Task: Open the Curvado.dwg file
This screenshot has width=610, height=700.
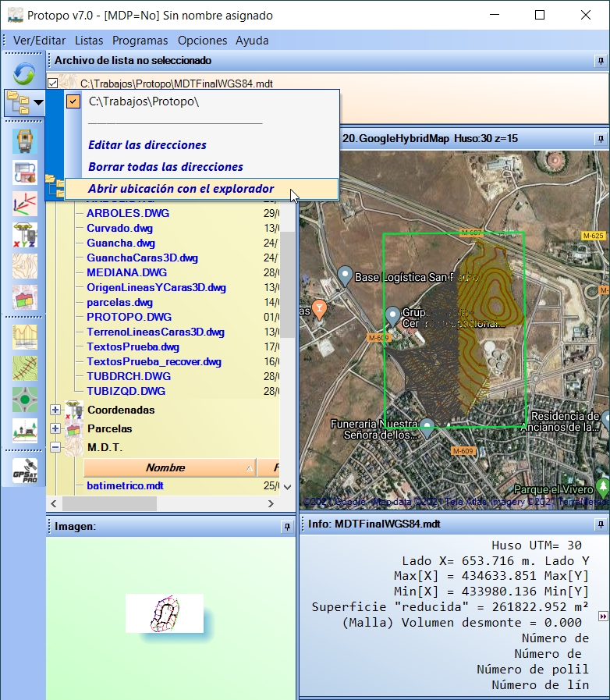Action: 119,228
